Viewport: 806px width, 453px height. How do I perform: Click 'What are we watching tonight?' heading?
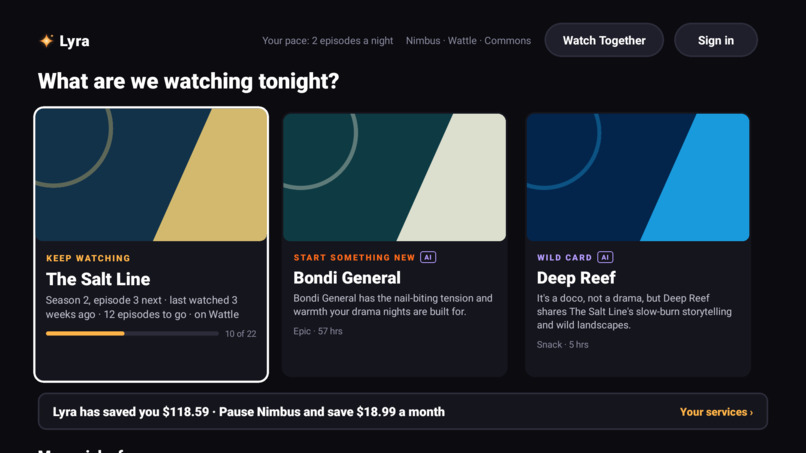point(188,81)
